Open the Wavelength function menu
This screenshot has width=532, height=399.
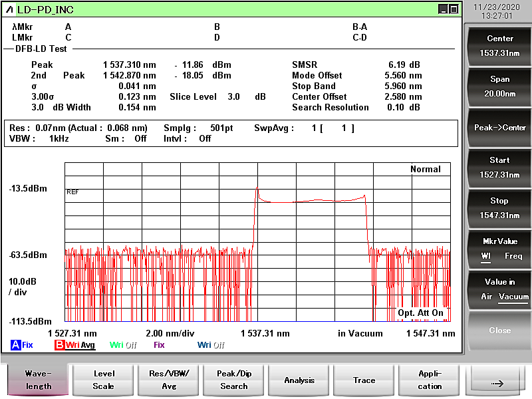click(x=39, y=380)
